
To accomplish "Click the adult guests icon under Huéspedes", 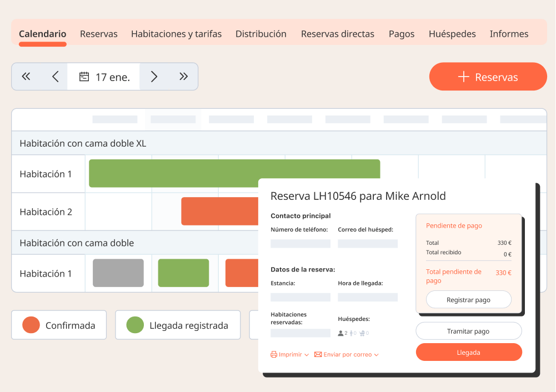I will click(x=341, y=333).
